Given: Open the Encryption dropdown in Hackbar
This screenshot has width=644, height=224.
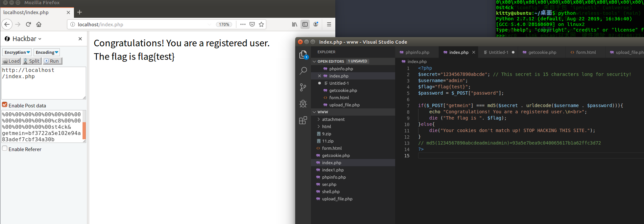Looking at the screenshot, I should 17,52.
